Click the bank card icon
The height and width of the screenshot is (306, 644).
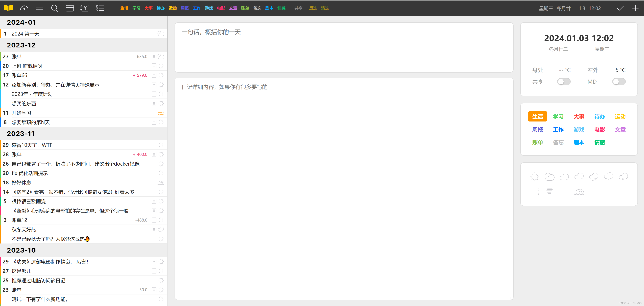69,8
